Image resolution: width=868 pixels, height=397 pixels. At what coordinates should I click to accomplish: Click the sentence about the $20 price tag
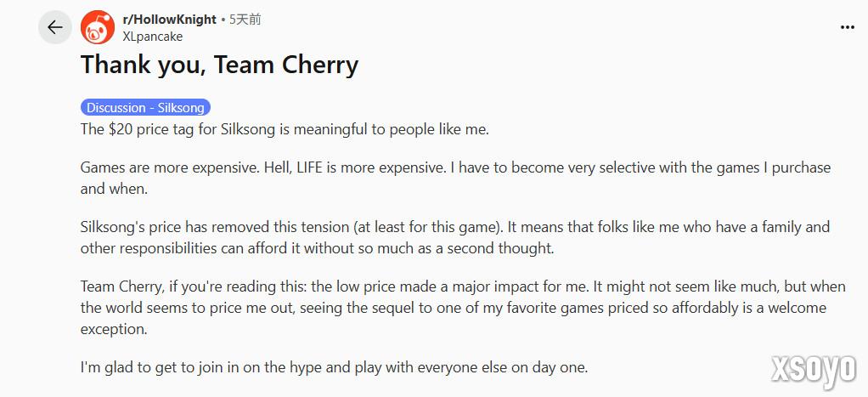click(285, 129)
